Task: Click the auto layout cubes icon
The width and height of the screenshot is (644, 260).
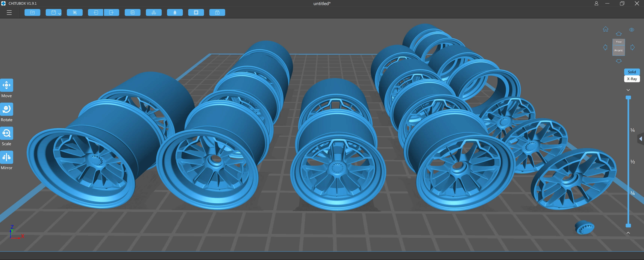Action: coord(154,13)
